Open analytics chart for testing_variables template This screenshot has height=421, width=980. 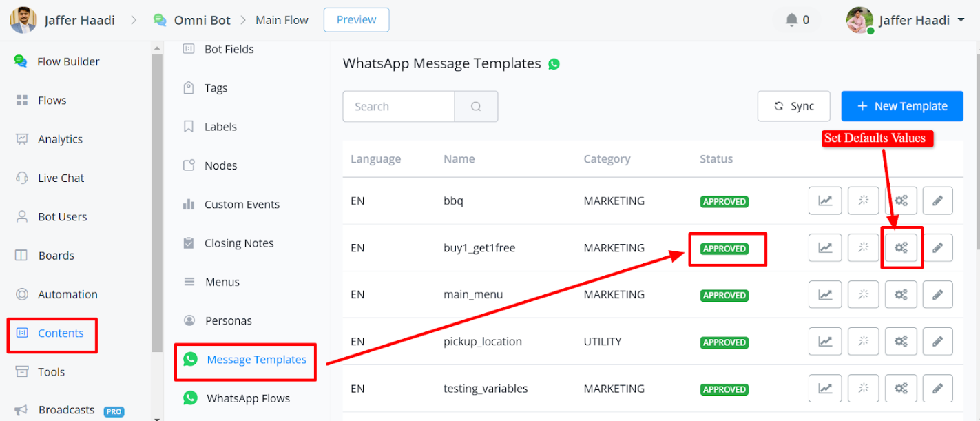824,389
